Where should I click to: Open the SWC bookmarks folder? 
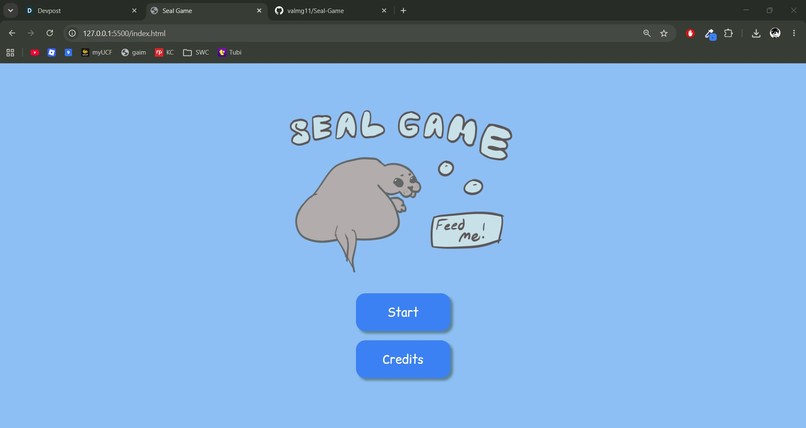[x=196, y=52]
